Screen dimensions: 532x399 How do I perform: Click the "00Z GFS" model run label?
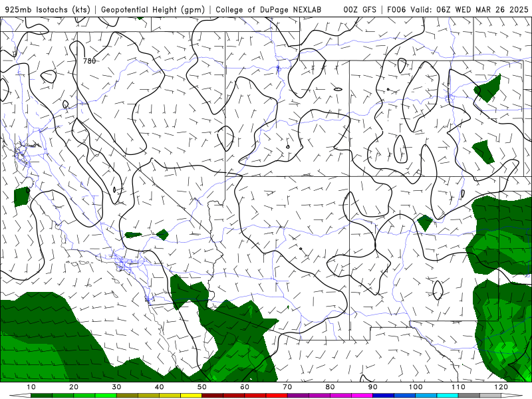click(x=360, y=10)
